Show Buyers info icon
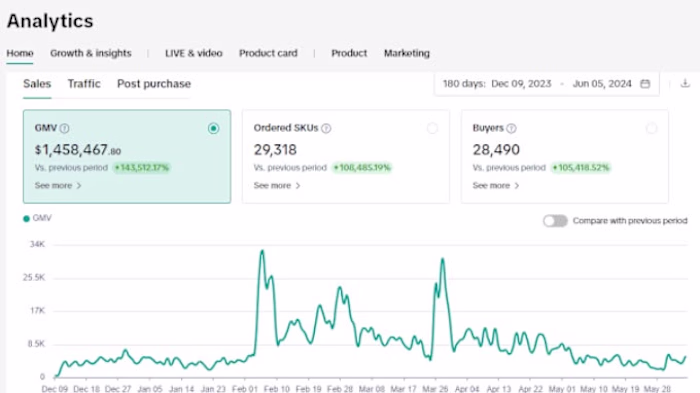This screenshot has height=393, width=700. coord(512,128)
